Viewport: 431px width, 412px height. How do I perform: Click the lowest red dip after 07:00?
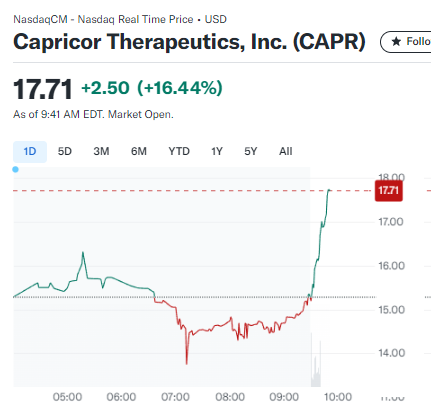click(186, 362)
